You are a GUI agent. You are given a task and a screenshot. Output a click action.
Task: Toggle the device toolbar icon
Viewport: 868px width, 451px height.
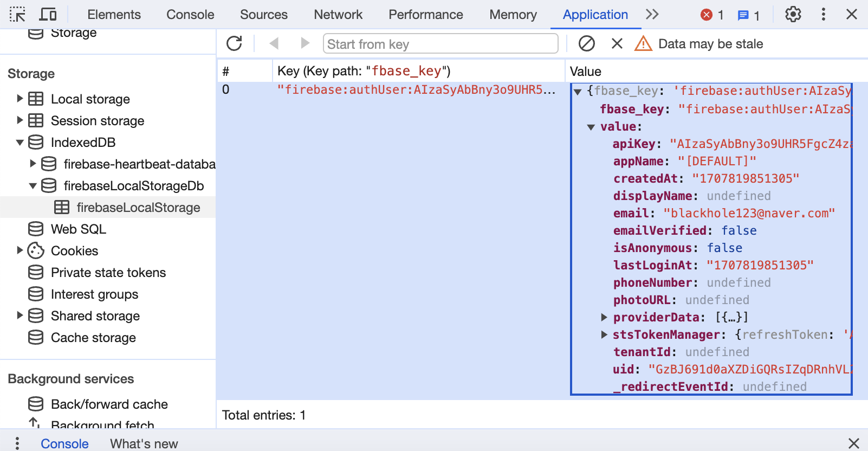pos(48,14)
